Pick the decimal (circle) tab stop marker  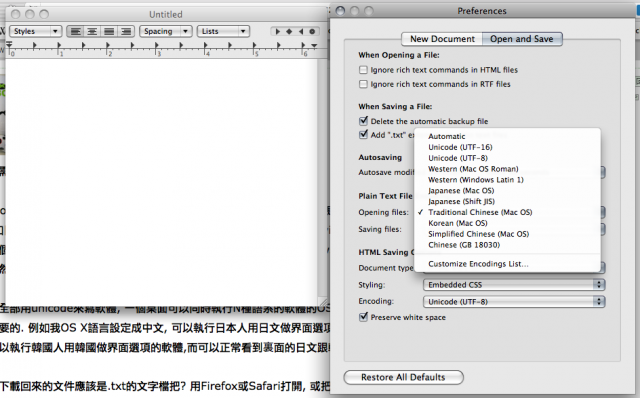[x=312, y=31]
